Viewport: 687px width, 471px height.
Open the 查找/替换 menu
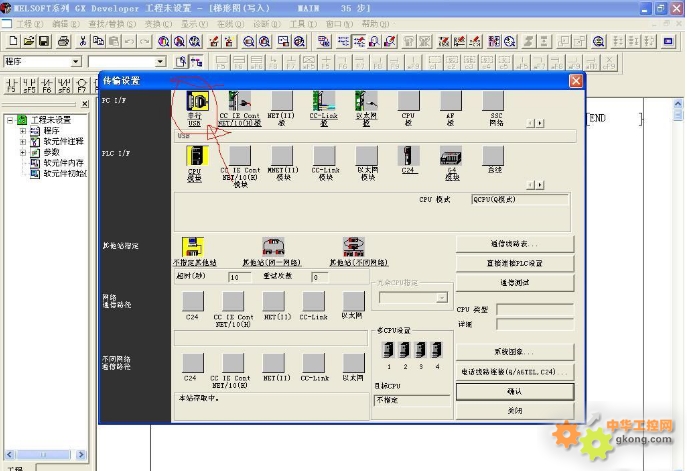(112, 24)
